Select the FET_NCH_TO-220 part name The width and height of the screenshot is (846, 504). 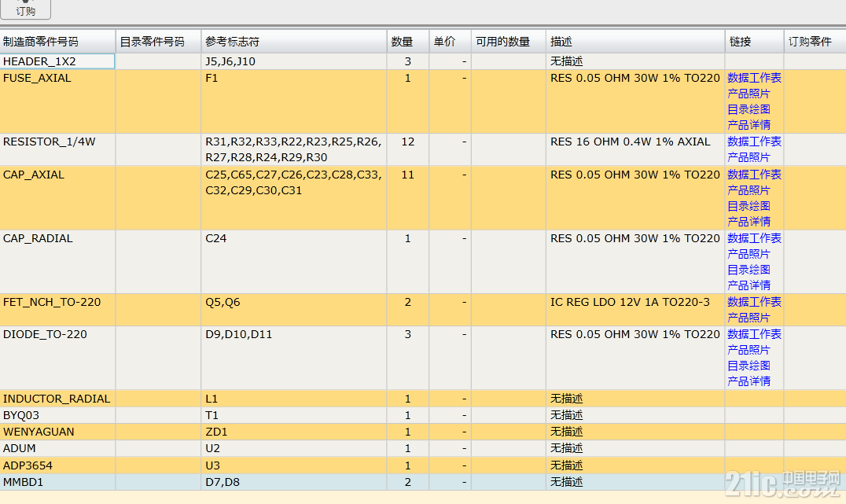pyautogui.click(x=52, y=302)
